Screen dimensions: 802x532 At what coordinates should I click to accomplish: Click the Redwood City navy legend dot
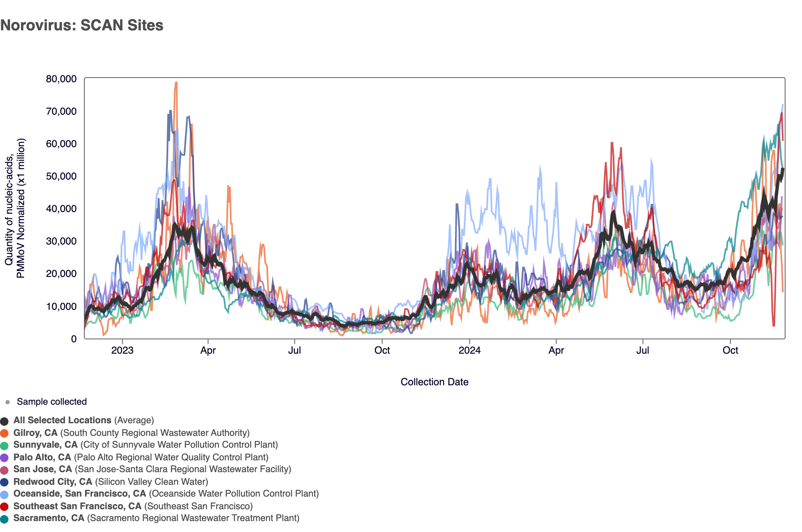(x=4, y=482)
